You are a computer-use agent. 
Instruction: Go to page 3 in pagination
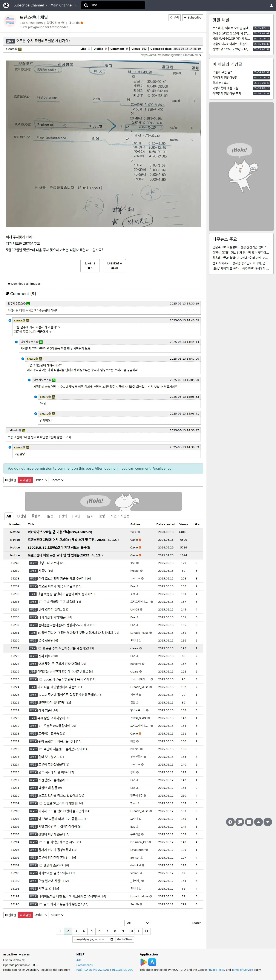76,931
